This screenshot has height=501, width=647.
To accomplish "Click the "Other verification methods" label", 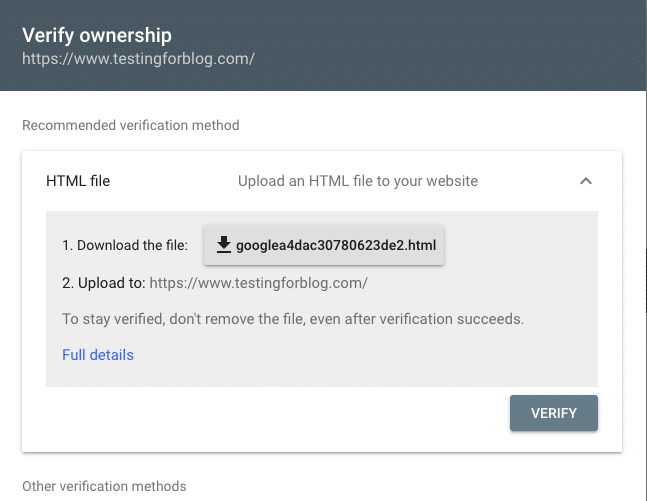I will tap(104, 486).
